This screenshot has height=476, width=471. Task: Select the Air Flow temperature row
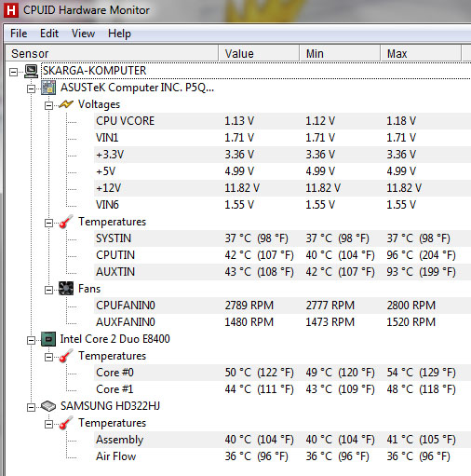[282, 456]
